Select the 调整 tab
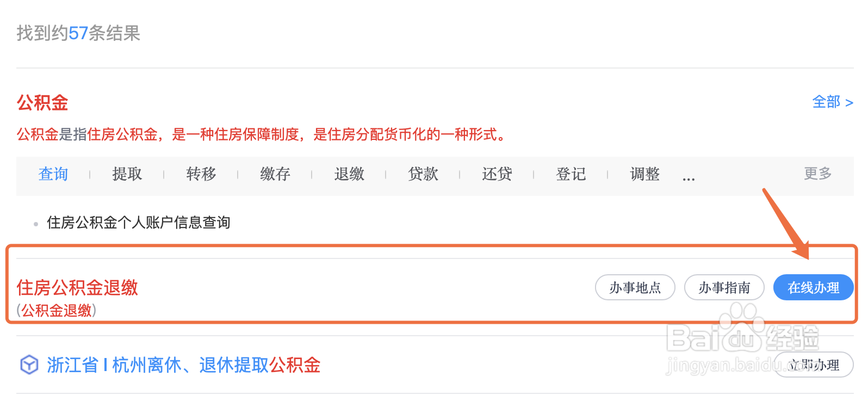Image resolution: width=868 pixels, height=395 pixels. (x=645, y=174)
